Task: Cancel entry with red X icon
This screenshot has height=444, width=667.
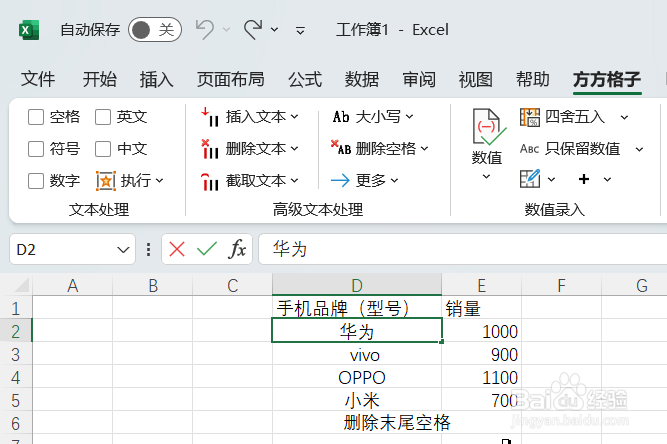Action: tap(177, 249)
